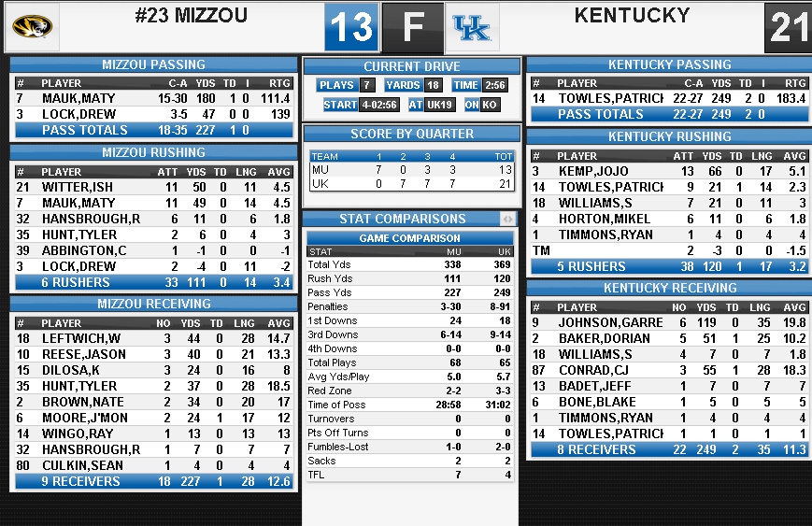Click the Mizzou tiger logo

click(32, 26)
